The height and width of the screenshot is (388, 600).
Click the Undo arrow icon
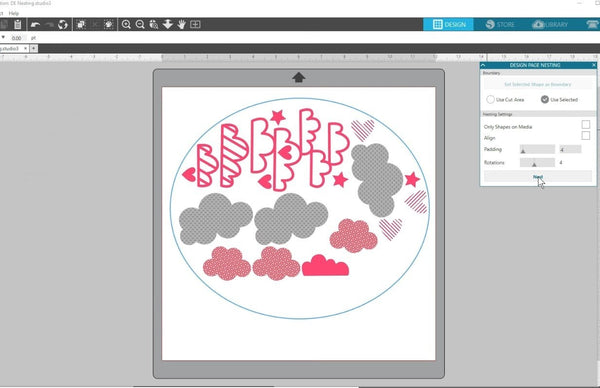(36, 24)
